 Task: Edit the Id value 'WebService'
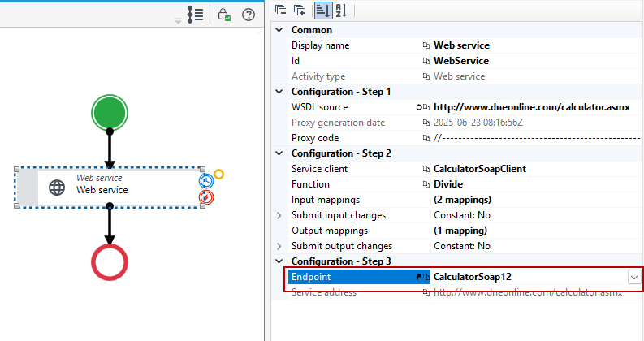tap(461, 61)
